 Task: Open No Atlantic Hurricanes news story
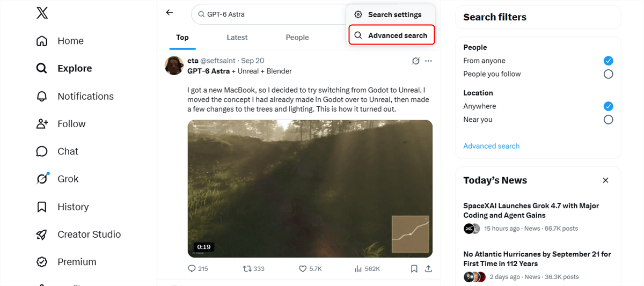[537, 259]
